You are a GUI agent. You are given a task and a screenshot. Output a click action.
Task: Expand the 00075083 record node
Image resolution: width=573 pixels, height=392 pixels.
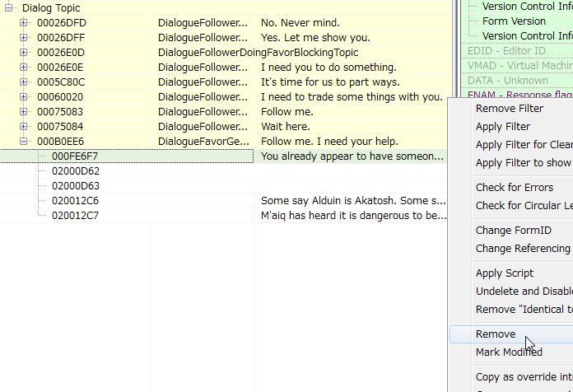23,111
